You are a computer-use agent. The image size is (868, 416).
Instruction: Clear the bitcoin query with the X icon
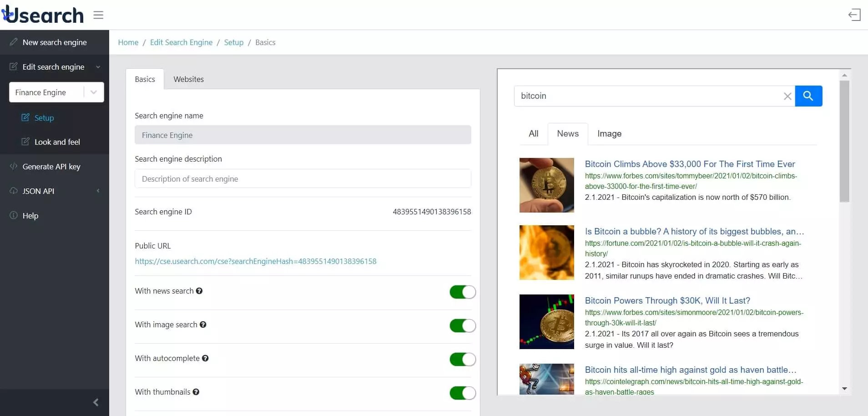[787, 96]
